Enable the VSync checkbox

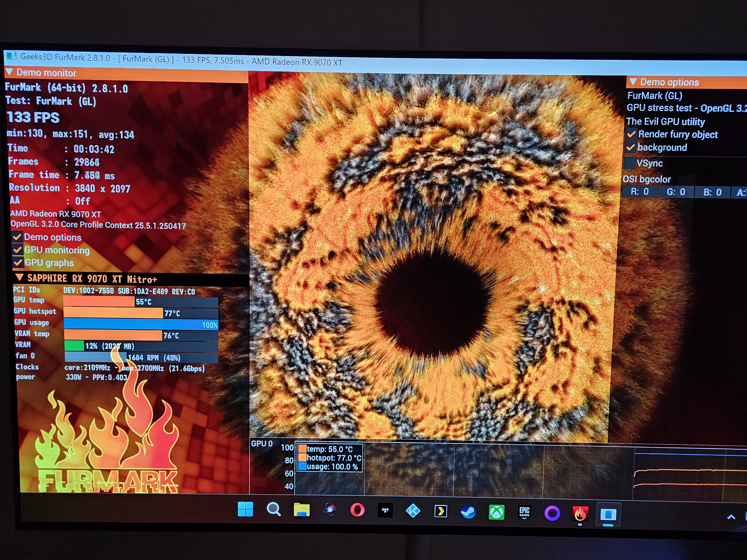pyautogui.click(x=629, y=163)
